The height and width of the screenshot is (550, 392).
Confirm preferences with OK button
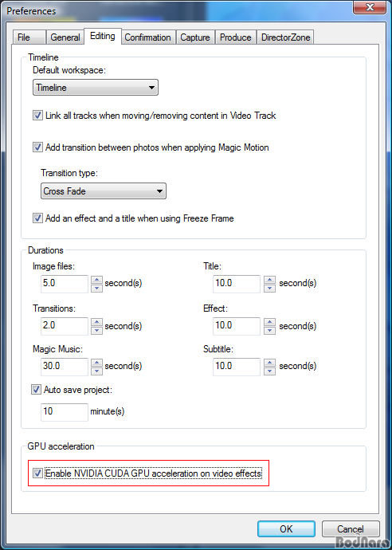286,528
